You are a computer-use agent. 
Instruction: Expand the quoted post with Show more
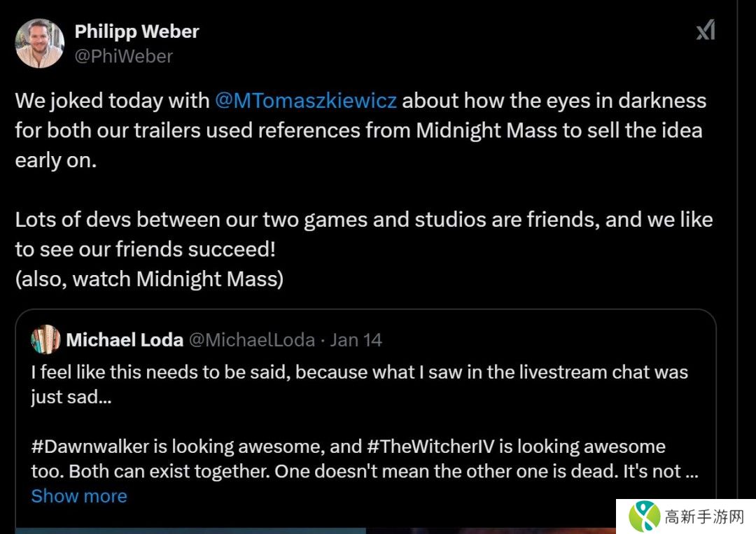coord(79,496)
